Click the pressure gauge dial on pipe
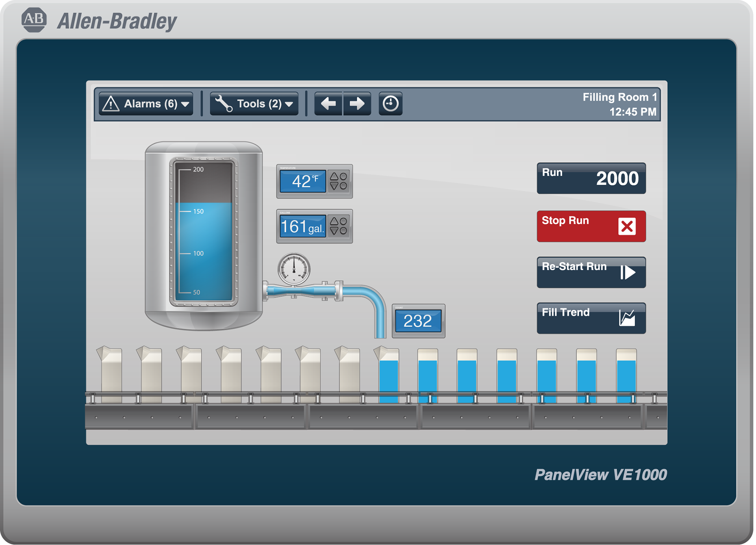This screenshot has height=545, width=756. [294, 269]
